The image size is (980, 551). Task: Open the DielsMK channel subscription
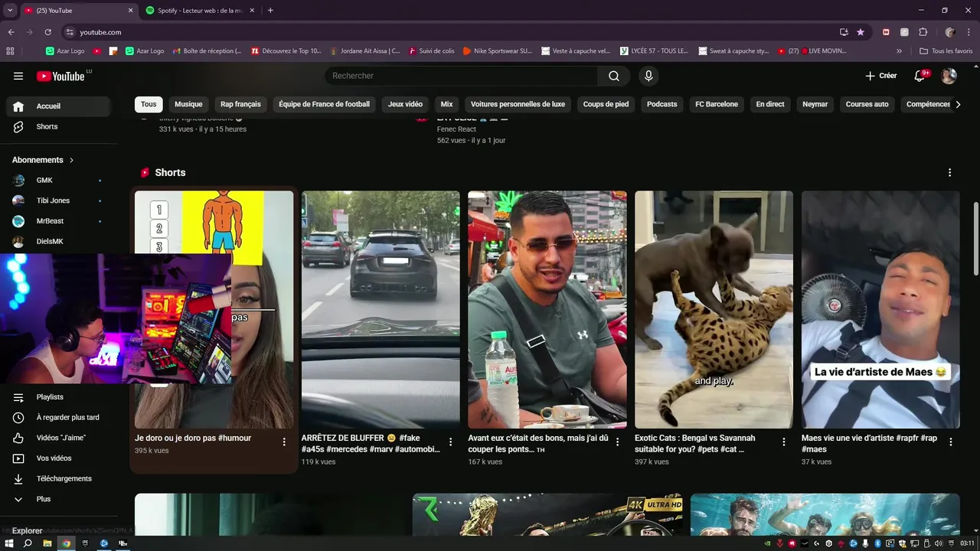(58, 241)
